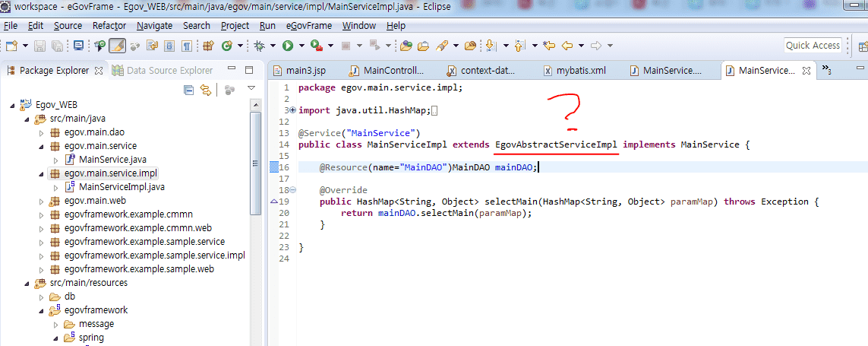Expand the egov.main.dao package
This screenshot has height=346, width=868.
41,132
